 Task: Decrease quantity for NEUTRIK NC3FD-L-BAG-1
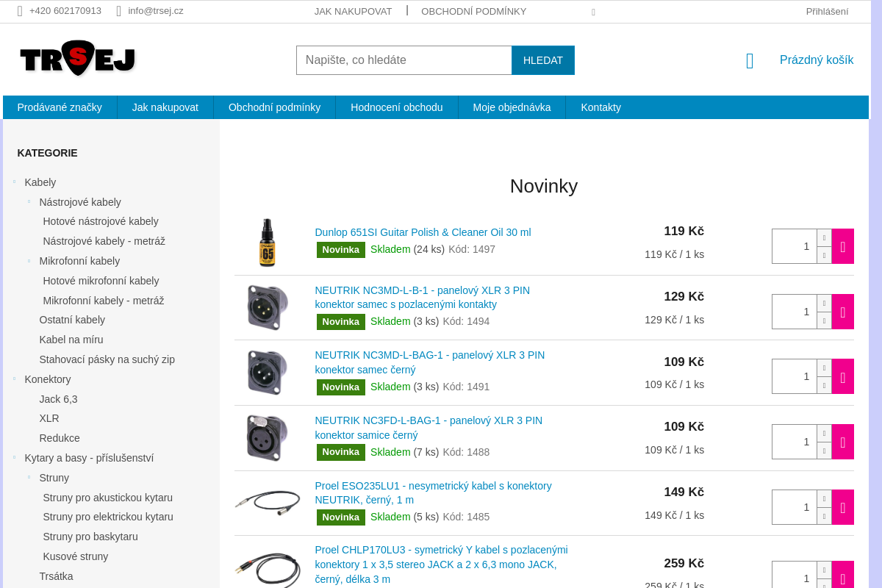click(824, 451)
